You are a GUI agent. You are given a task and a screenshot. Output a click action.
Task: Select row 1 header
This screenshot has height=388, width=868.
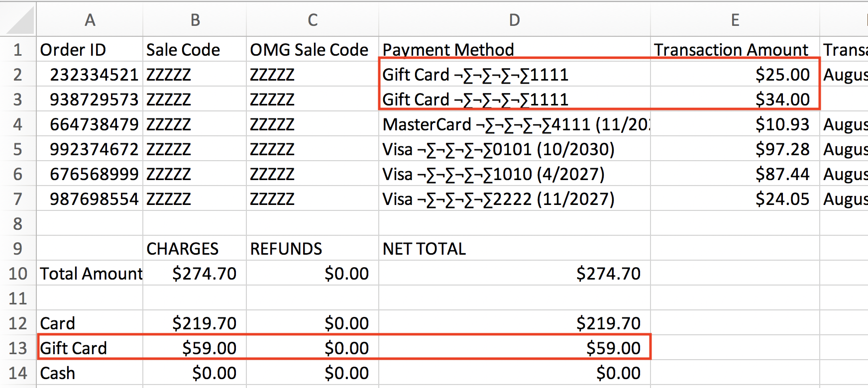[18, 49]
